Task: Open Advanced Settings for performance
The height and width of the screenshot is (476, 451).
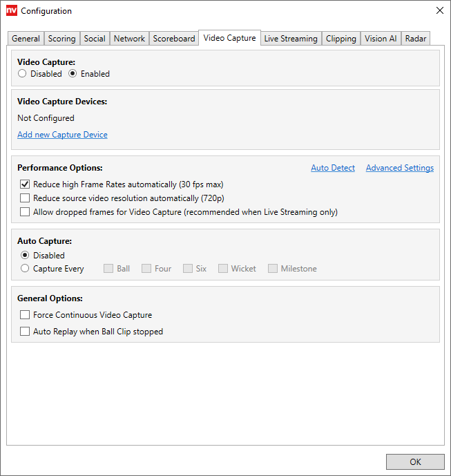Action: tap(399, 168)
